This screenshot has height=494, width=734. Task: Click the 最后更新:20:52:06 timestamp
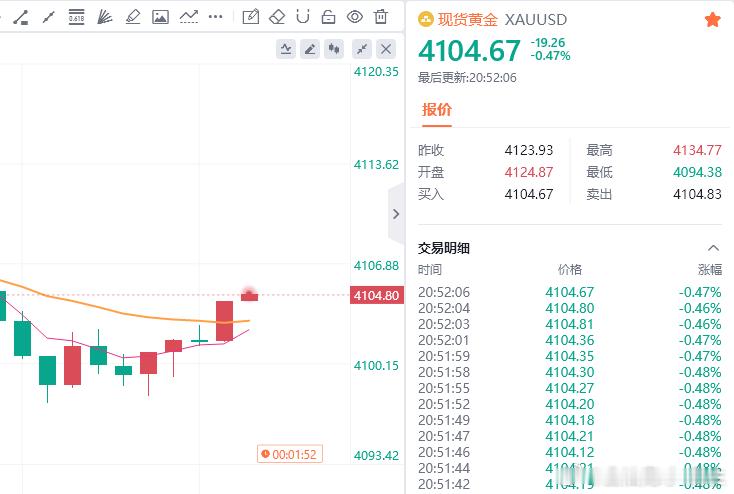(x=467, y=78)
